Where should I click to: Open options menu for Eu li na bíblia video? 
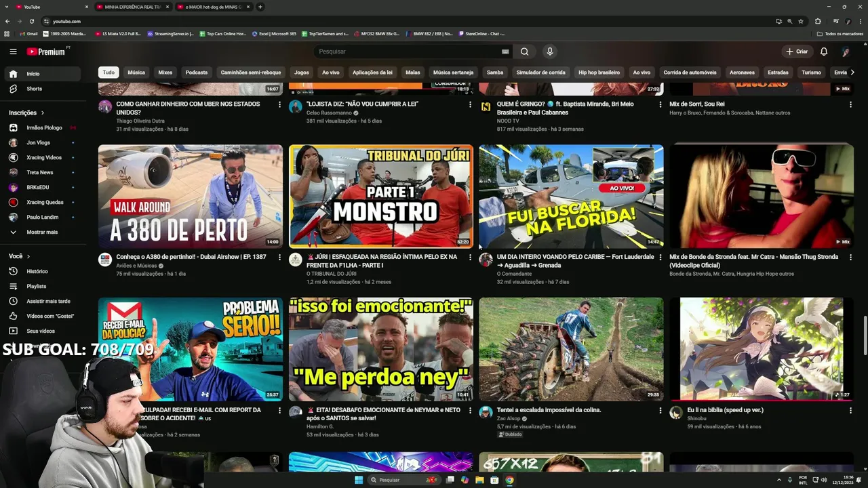coord(850,410)
